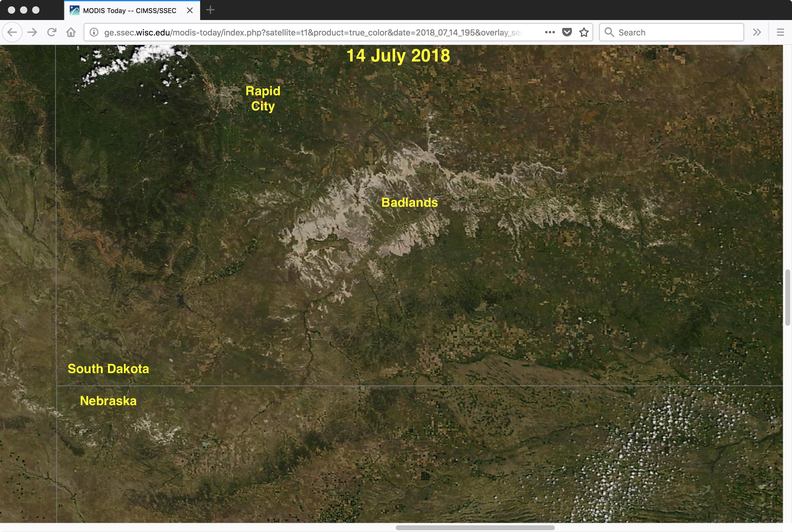The image size is (792, 532).
Task: Close the MODIS Today tab
Action: pyautogui.click(x=190, y=11)
